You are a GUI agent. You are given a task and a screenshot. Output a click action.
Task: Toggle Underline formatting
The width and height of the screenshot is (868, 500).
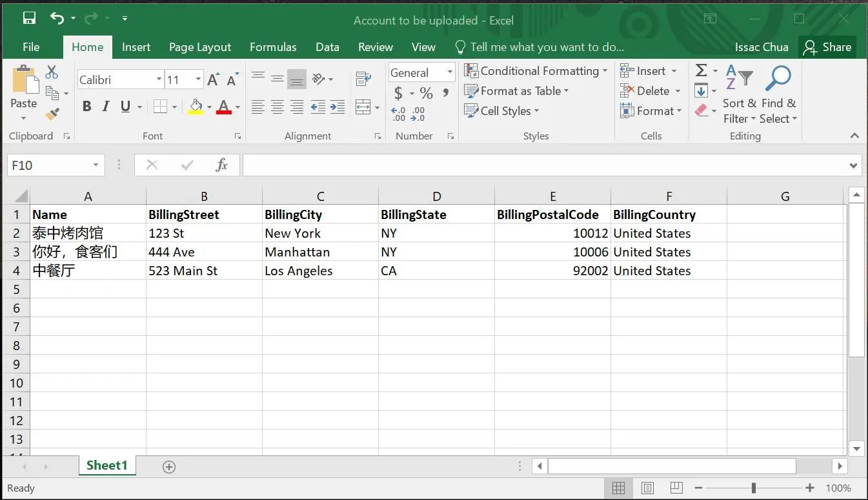coord(125,107)
